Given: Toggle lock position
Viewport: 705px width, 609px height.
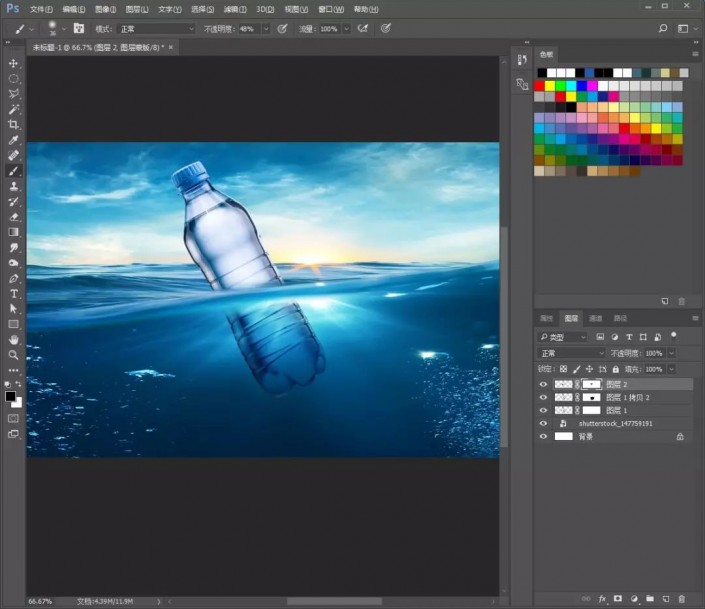Looking at the screenshot, I should click(x=589, y=369).
